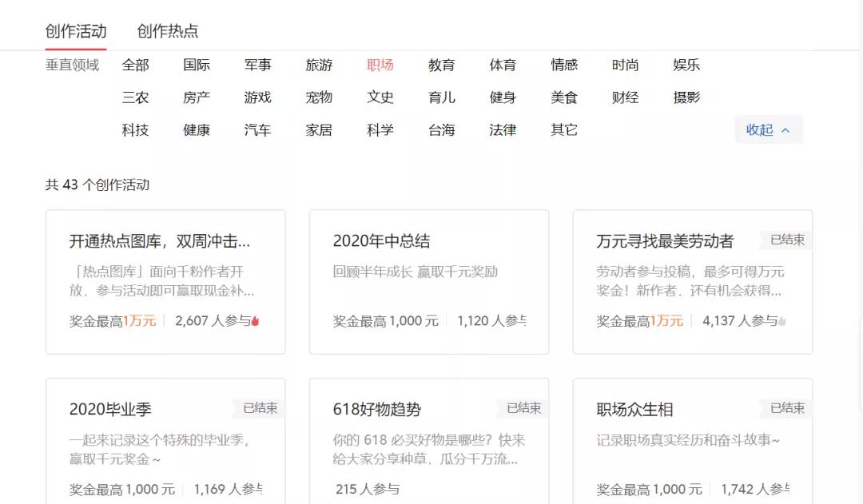Pick the 台海 category filter
The image size is (863, 504).
click(441, 130)
